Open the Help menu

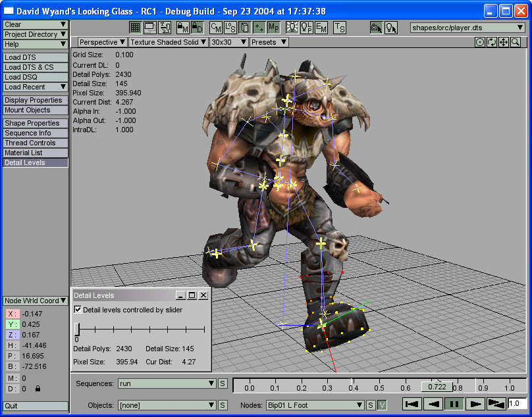point(36,44)
